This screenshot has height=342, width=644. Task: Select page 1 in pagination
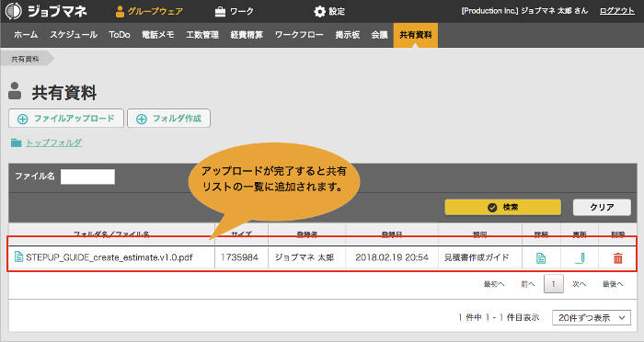554,284
